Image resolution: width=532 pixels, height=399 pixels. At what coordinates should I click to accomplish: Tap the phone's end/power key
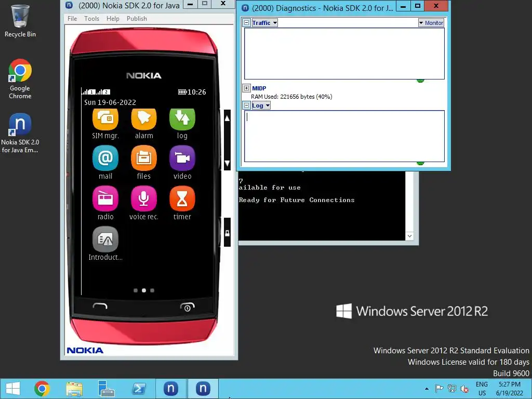(187, 307)
